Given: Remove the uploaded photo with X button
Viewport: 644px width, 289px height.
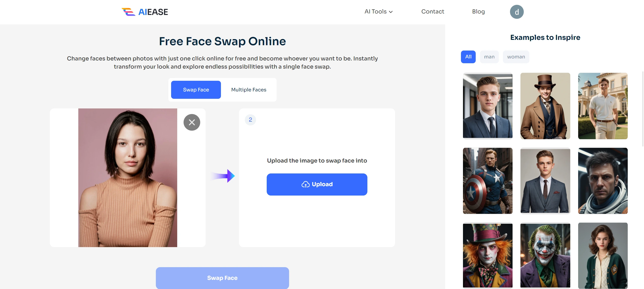Looking at the screenshot, I should 192,122.
